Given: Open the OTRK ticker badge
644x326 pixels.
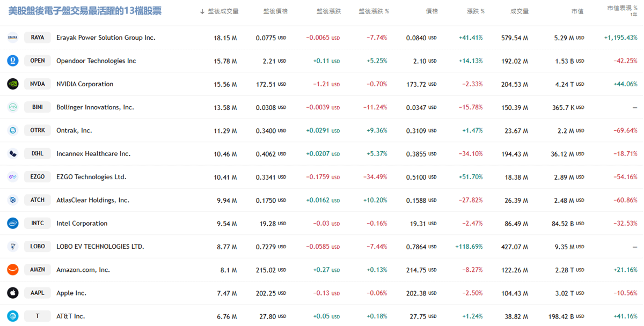Looking at the screenshot, I should [38, 130].
